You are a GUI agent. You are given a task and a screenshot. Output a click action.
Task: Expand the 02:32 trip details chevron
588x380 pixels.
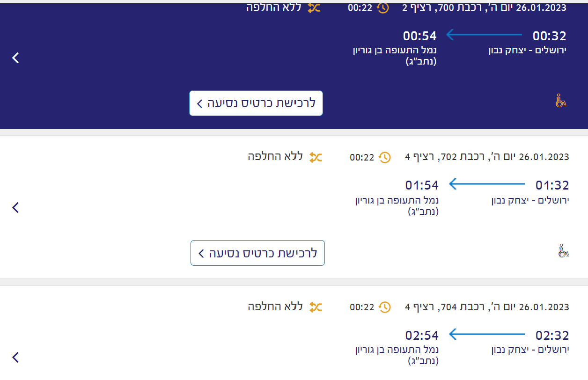(x=16, y=357)
